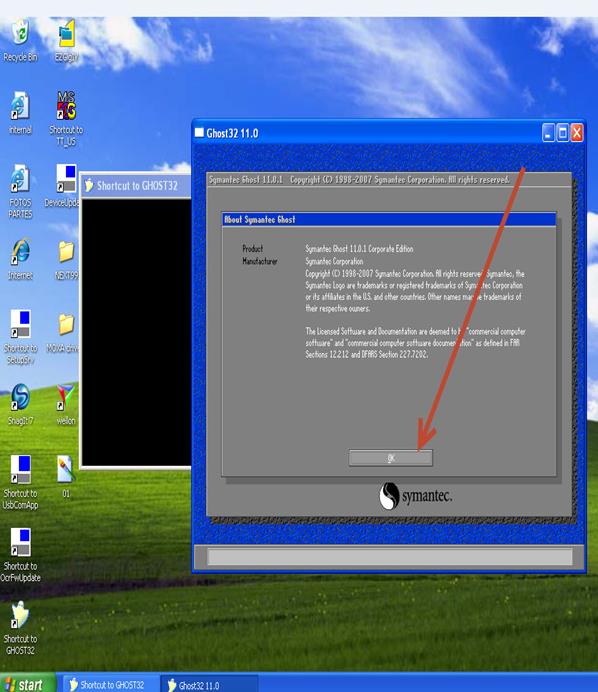Select the SnagIt 7 desktop icon

[20, 404]
